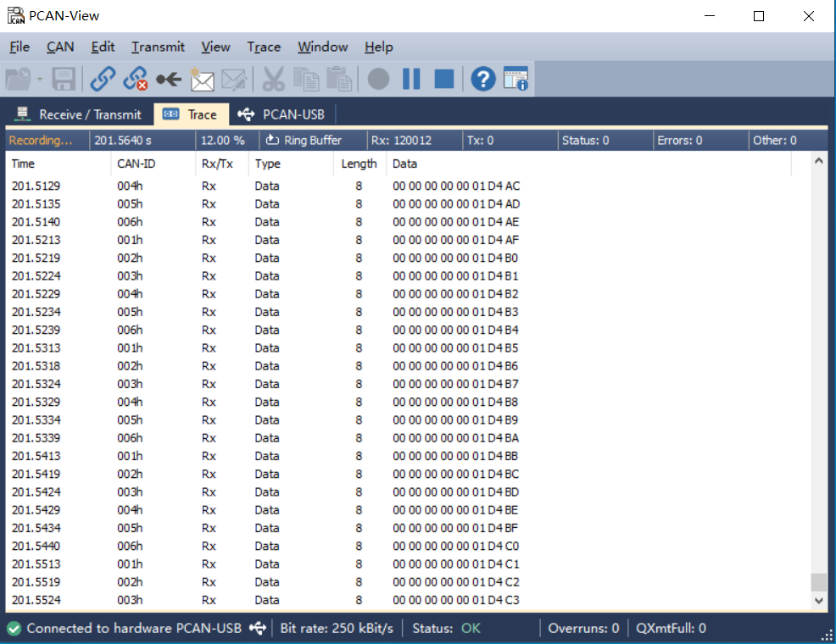
Task: Open the File menu
Action: (20, 47)
